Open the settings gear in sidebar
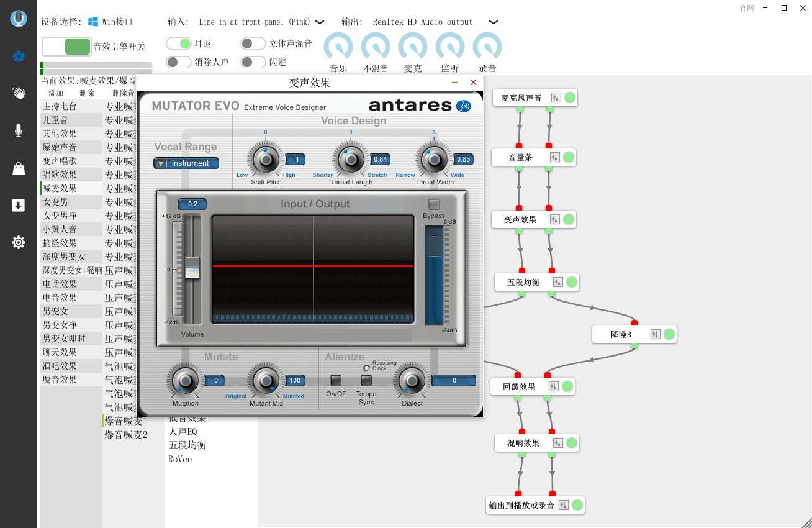Viewport: 812px width, 528px height. pos(19,242)
